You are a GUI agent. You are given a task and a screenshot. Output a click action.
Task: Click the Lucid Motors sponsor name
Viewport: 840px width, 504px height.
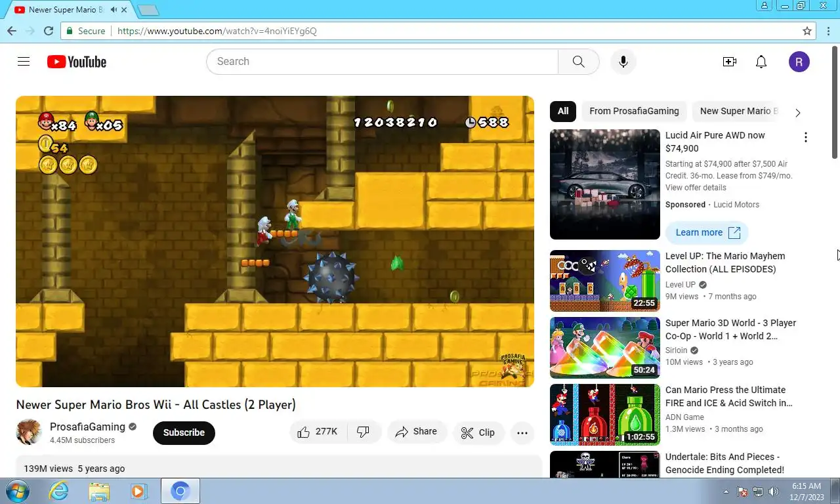click(736, 205)
